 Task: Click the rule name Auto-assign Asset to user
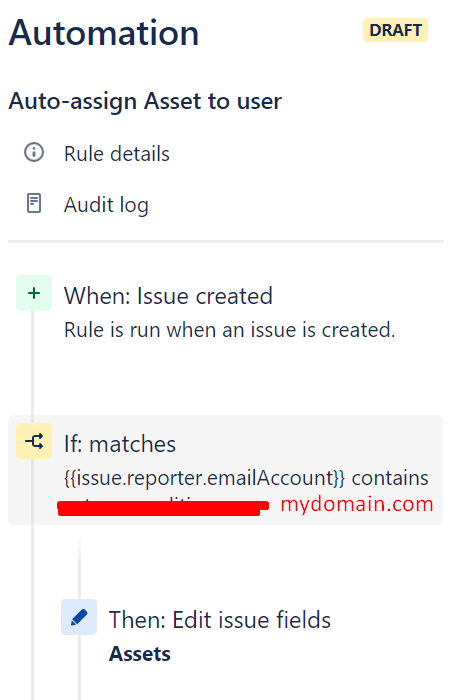click(145, 101)
